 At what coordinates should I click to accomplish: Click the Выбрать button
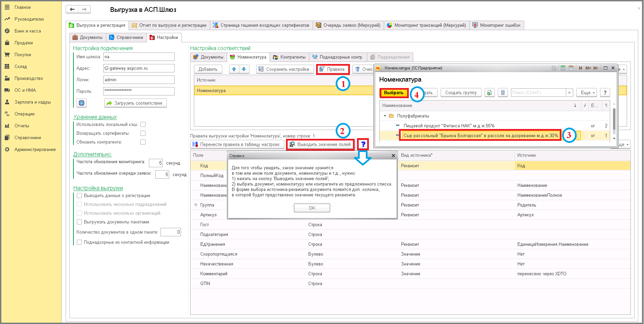394,93
